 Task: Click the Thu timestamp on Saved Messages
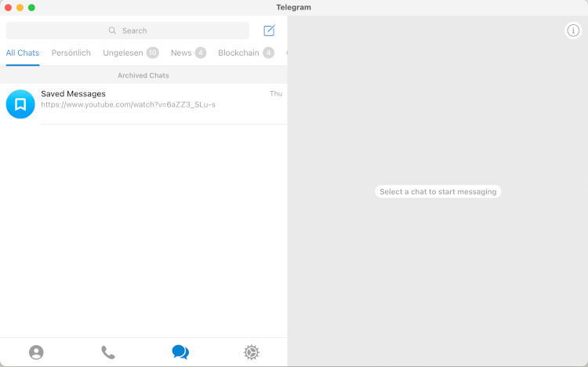[x=276, y=93]
